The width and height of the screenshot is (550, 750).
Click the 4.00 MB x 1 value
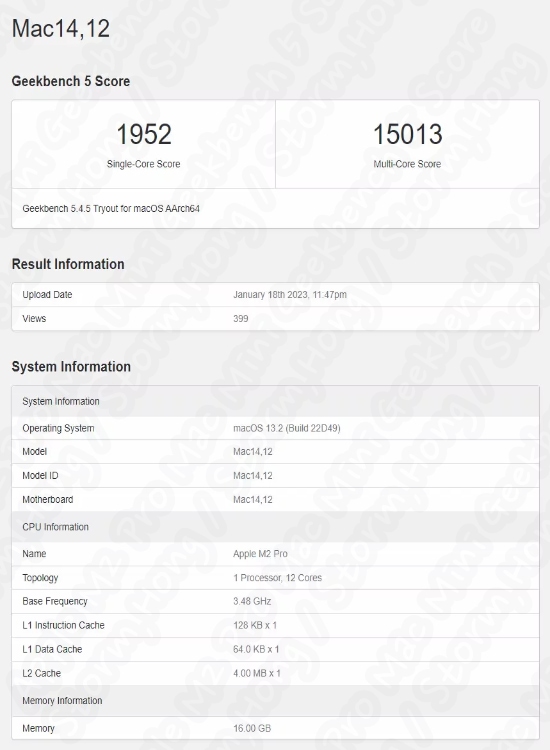(257, 673)
